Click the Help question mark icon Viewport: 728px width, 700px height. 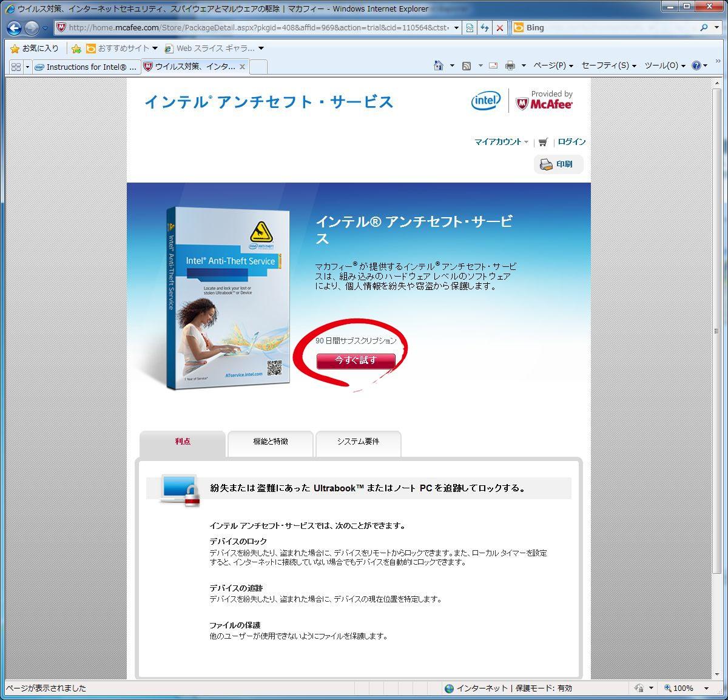696,66
